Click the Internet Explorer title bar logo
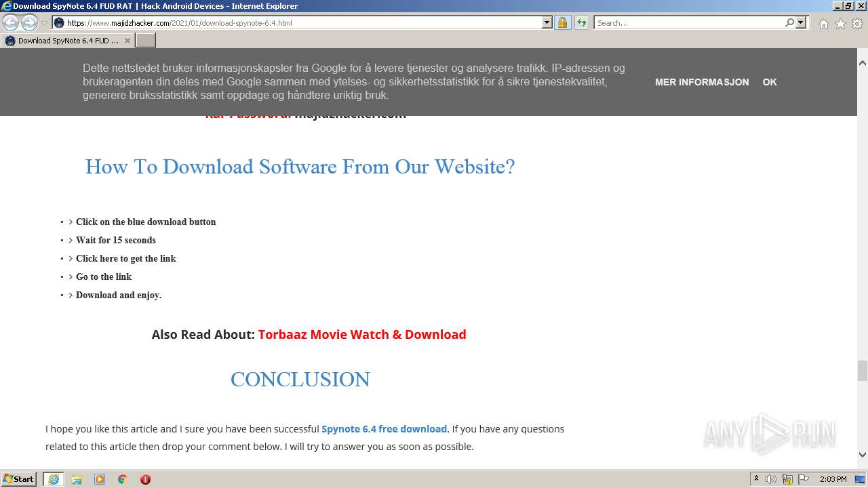Viewport: 868px width, 488px height. tap(7, 6)
